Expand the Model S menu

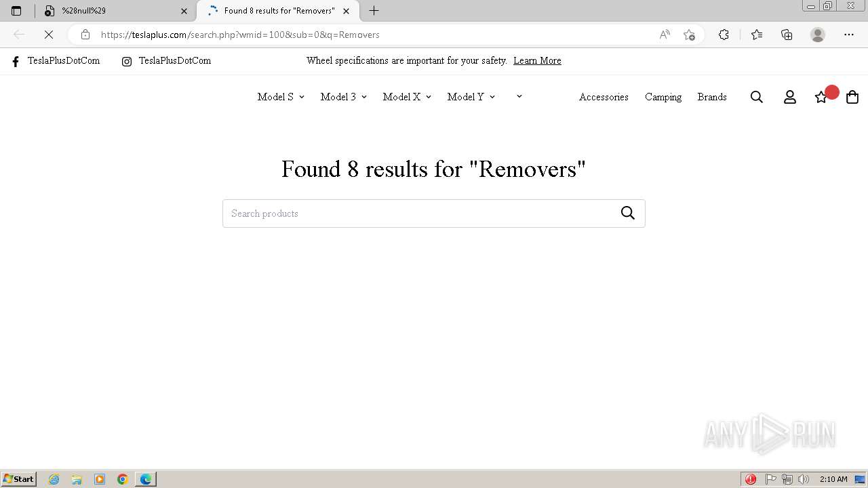coord(281,97)
